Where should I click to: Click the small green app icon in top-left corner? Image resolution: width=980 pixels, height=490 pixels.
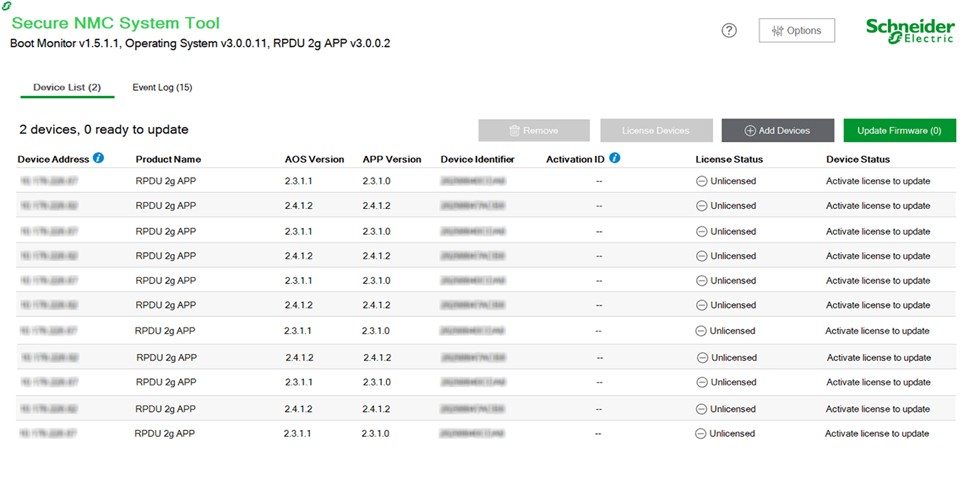coord(8,6)
